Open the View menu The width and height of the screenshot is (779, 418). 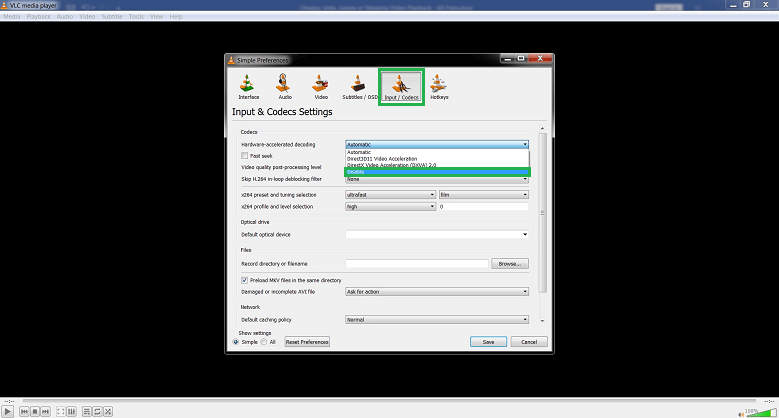click(156, 16)
